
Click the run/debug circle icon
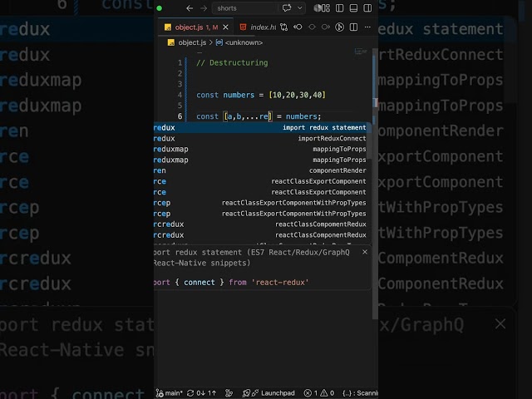tap(339, 27)
